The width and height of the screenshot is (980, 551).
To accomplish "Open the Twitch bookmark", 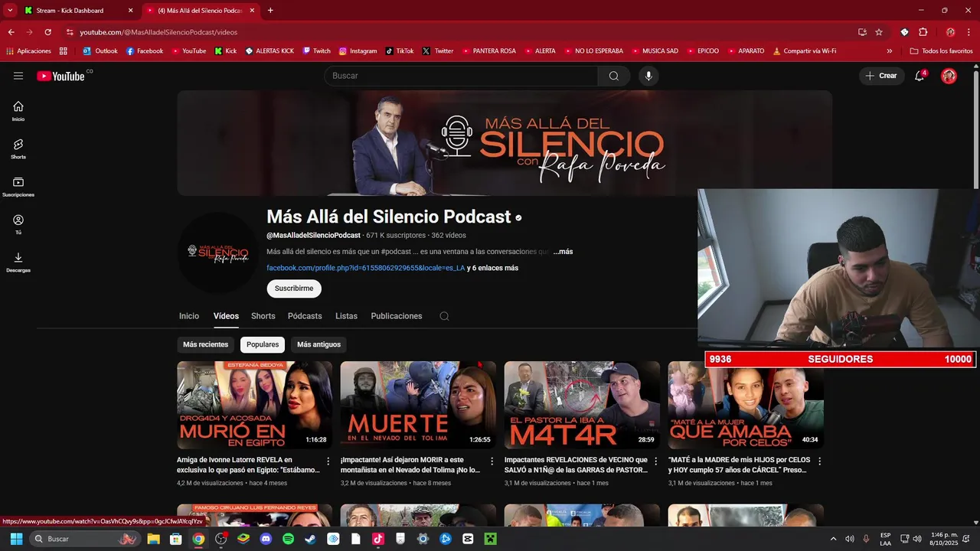I will pos(317,51).
